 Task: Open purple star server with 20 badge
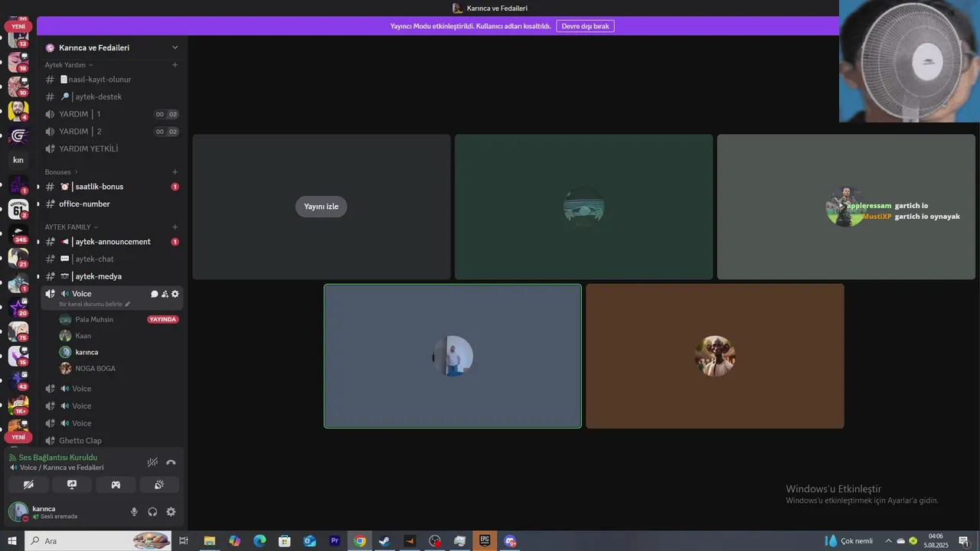point(18,307)
